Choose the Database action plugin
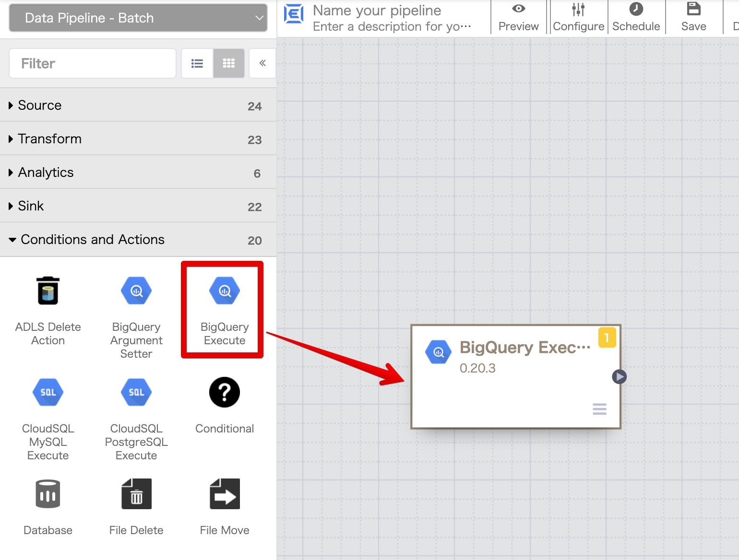The width and height of the screenshot is (739, 560). [x=48, y=494]
